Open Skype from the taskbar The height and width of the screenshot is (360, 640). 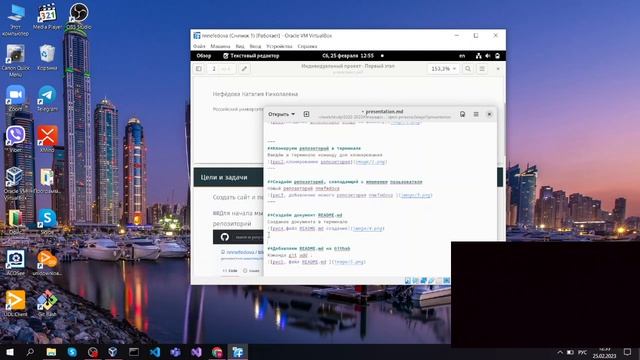[x=72, y=352]
